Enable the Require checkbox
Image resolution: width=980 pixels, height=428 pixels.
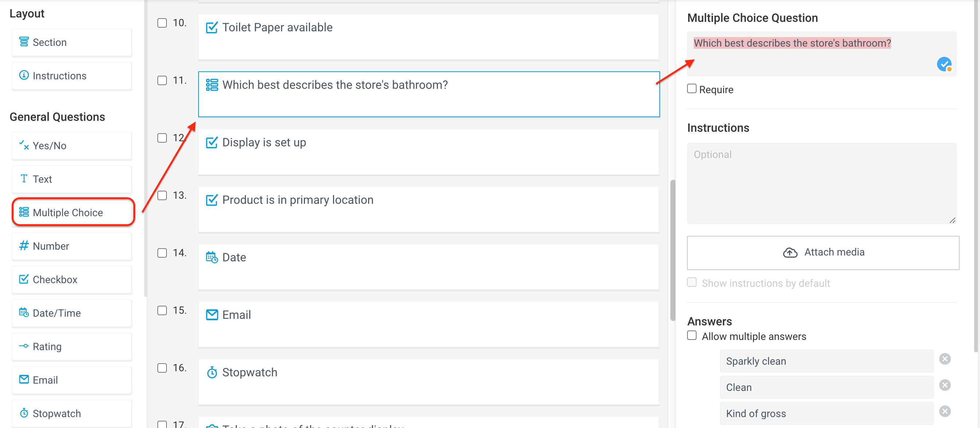point(691,88)
